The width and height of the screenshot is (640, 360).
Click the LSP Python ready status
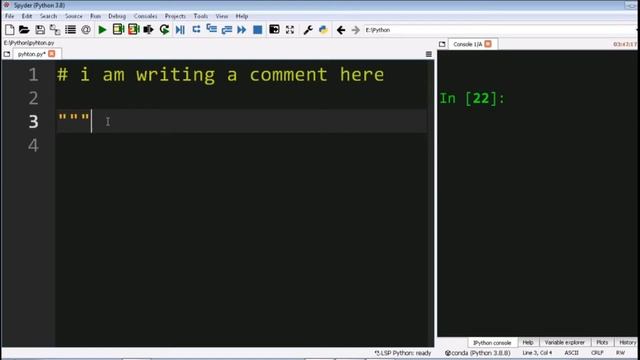(403, 353)
